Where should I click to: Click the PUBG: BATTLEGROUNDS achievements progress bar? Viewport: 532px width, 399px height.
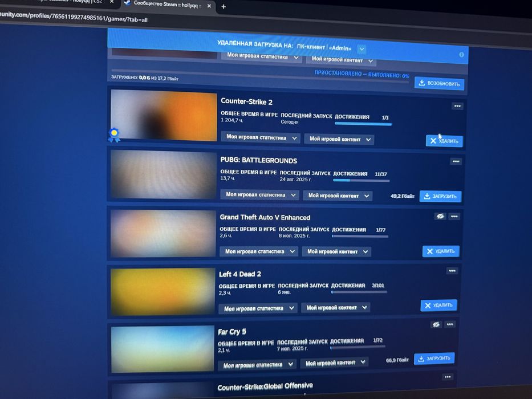pyautogui.click(x=362, y=181)
